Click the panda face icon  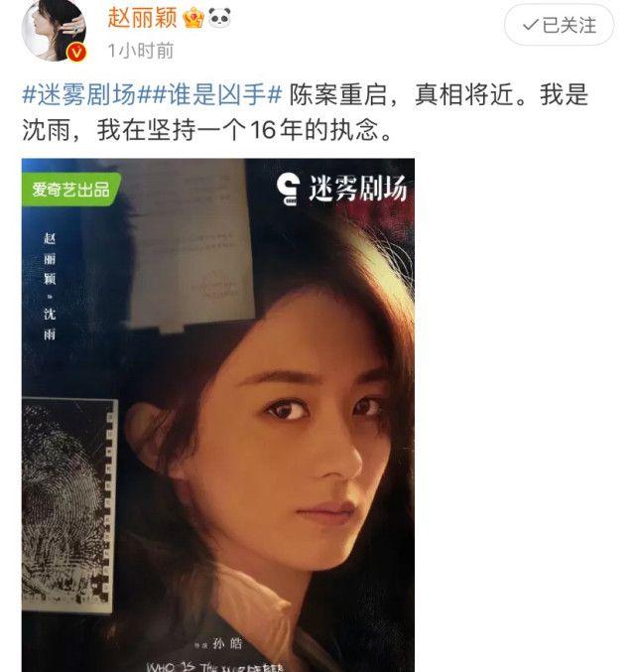219,18
